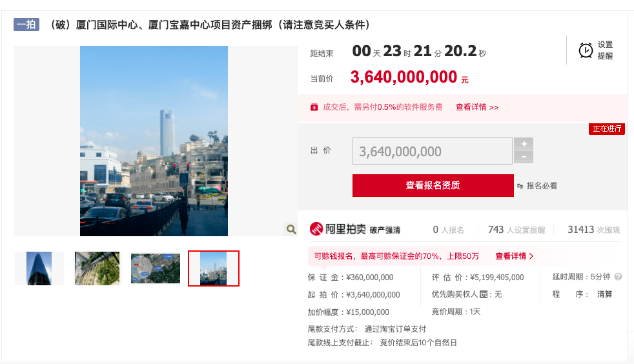This screenshot has height=364, width=634.
Task: Click the alarm clock reminder icon
Action: pos(586,50)
